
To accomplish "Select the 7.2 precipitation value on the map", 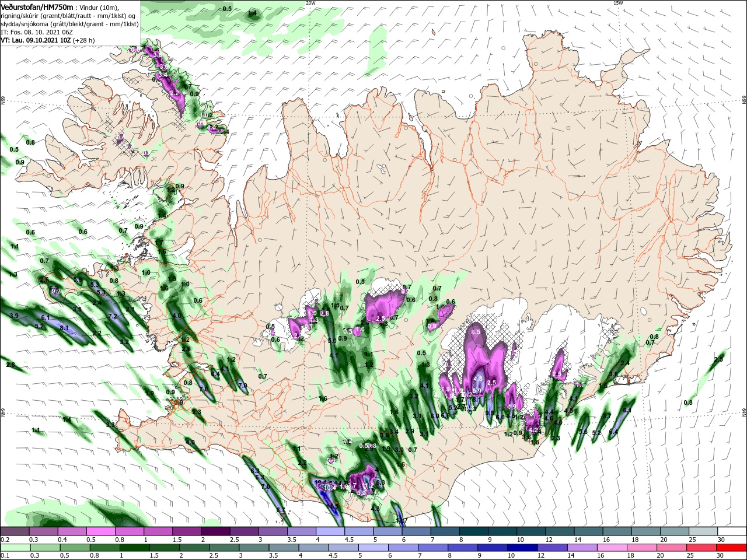I will [x=113, y=316].
